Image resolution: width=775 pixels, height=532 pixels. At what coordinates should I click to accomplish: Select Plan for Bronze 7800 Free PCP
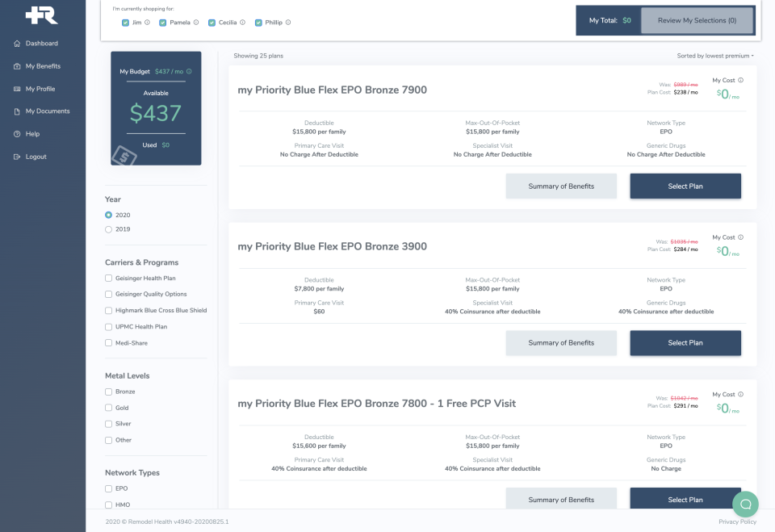point(685,498)
